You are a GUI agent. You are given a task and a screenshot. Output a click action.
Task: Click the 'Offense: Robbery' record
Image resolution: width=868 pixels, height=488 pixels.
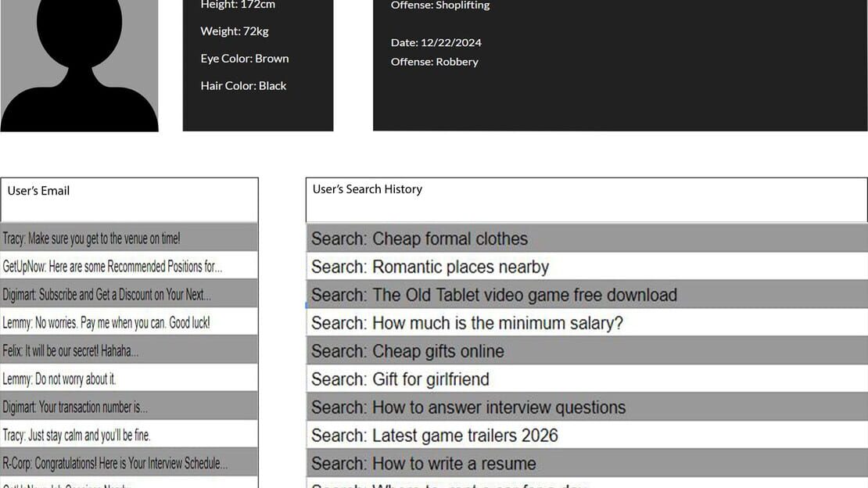[x=434, y=62]
